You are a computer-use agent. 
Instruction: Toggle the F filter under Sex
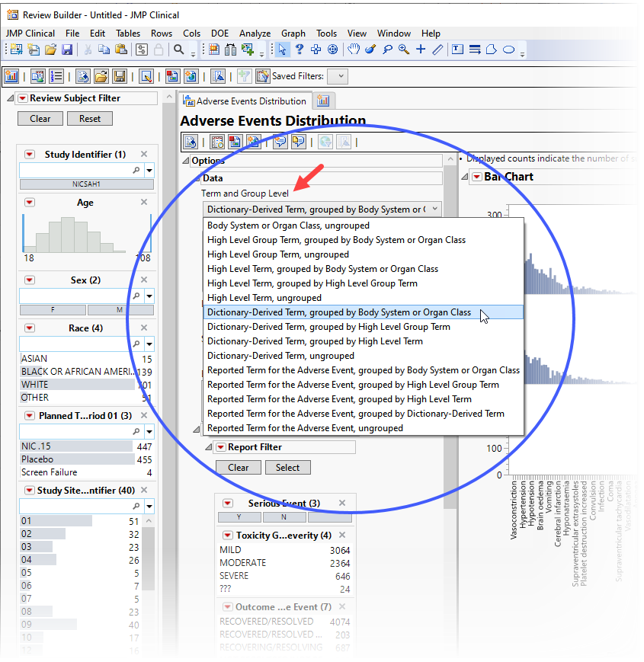[x=52, y=310]
